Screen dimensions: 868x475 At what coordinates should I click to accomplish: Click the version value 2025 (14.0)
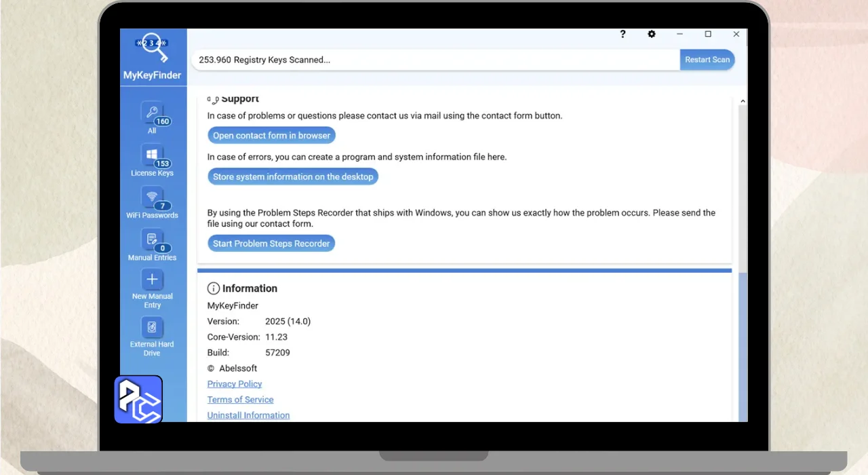pyautogui.click(x=288, y=322)
